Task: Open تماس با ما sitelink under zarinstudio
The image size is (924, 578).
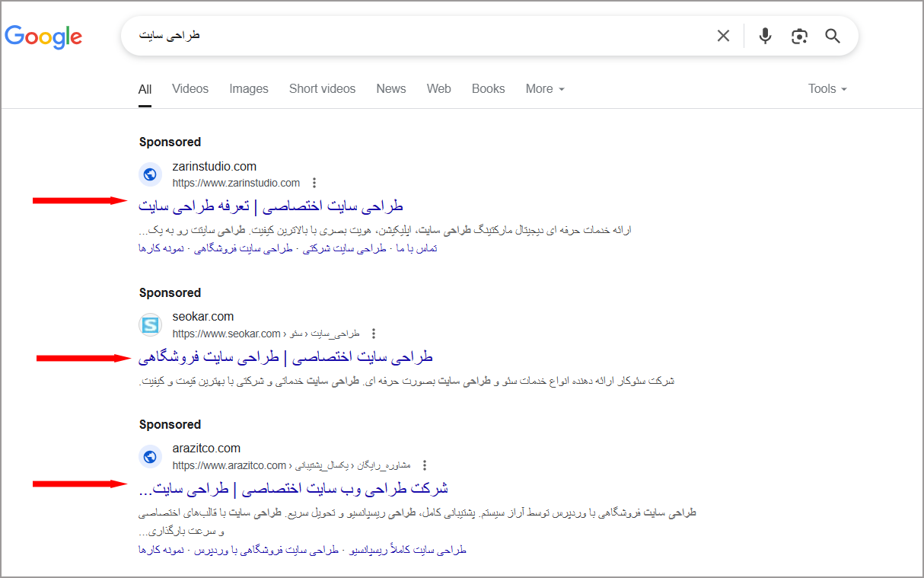Action: tap(417, 249)
